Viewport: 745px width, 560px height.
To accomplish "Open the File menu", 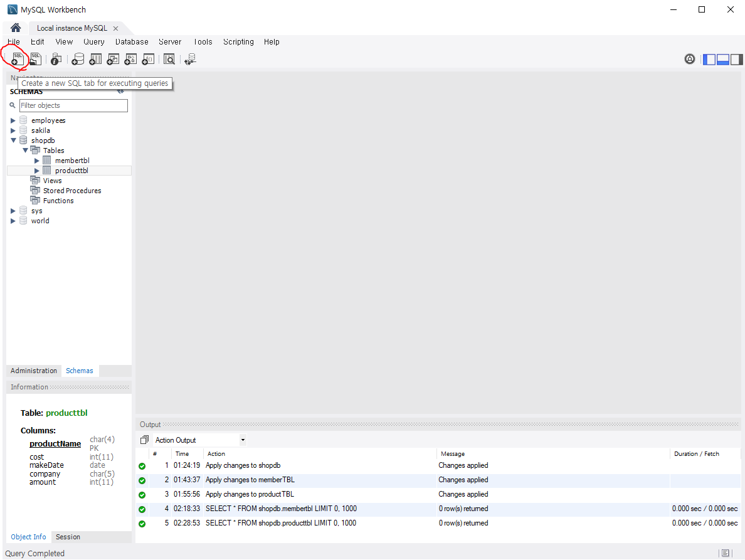I will click(14, 42).
